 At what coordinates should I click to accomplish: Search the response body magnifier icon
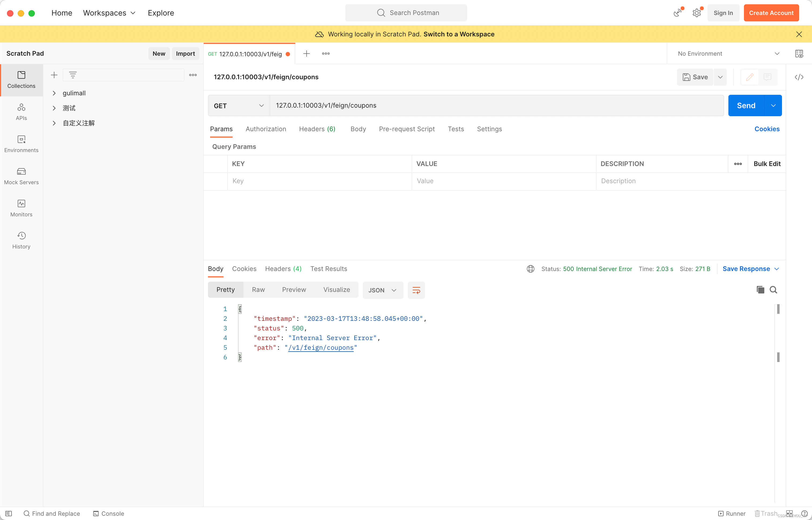[773, 290]
